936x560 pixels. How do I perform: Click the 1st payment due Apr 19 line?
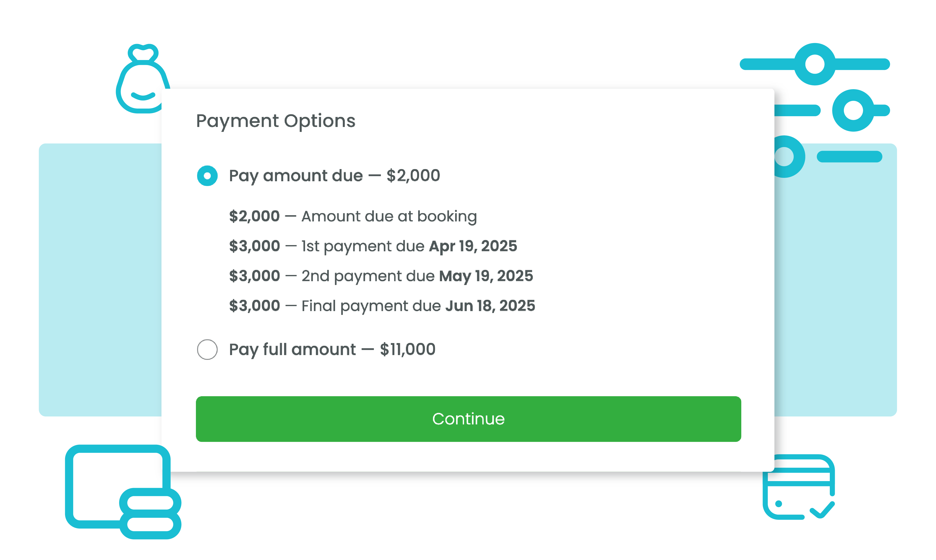pos(373,246)
